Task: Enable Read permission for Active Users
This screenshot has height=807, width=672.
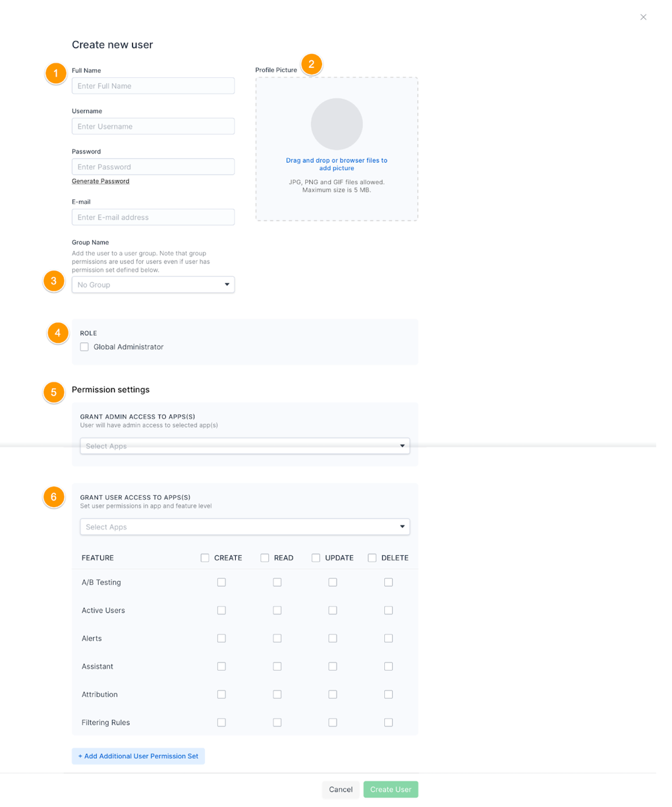Action: click(x=277, y=611)
